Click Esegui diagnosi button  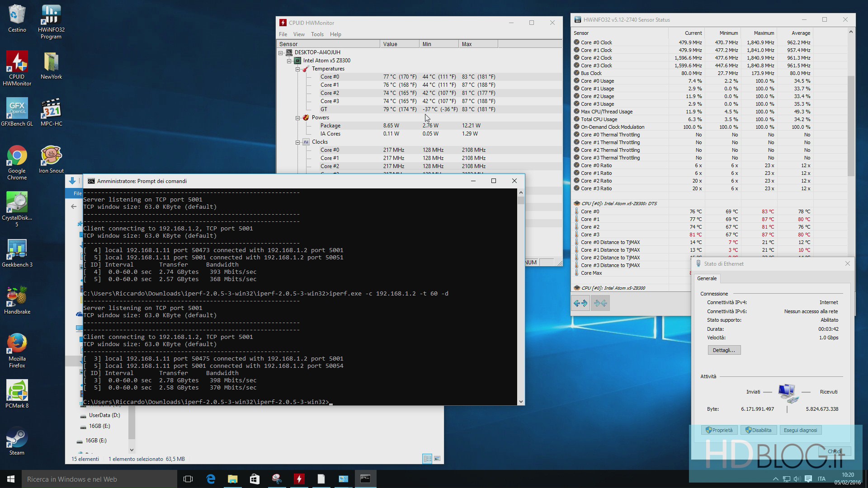(x=800, y=430)
